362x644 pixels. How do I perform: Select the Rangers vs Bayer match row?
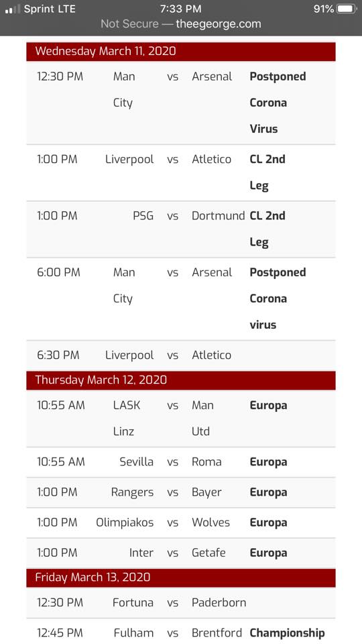coord(181,492)
